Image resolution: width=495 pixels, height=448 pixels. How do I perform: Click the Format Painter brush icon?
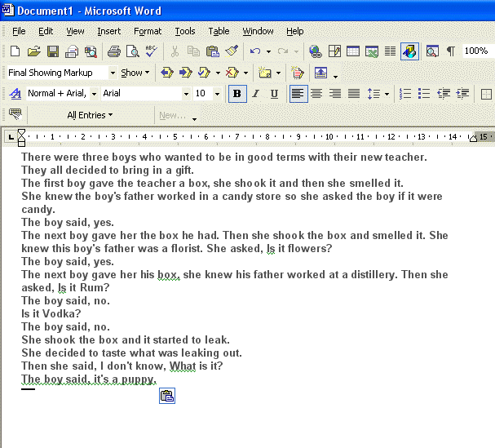[x=231, y=51]
